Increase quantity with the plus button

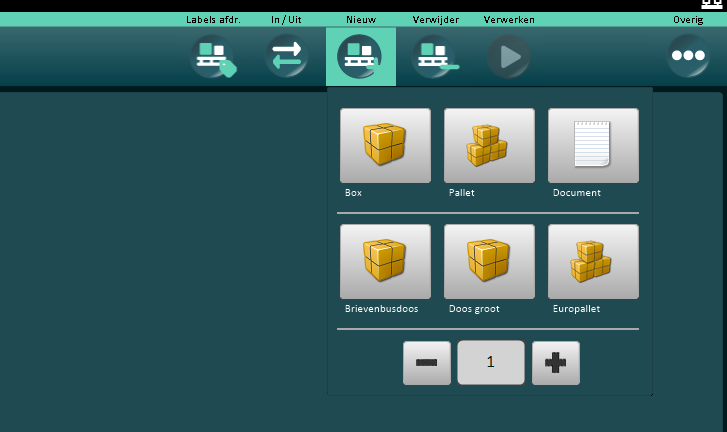coord(555,363)
